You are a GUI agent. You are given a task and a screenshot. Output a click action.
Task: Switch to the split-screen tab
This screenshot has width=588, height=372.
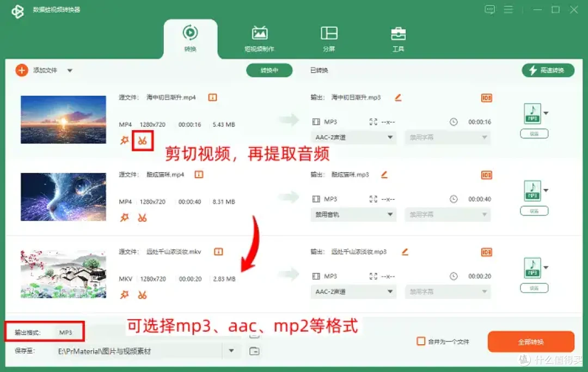coord(329,39)
